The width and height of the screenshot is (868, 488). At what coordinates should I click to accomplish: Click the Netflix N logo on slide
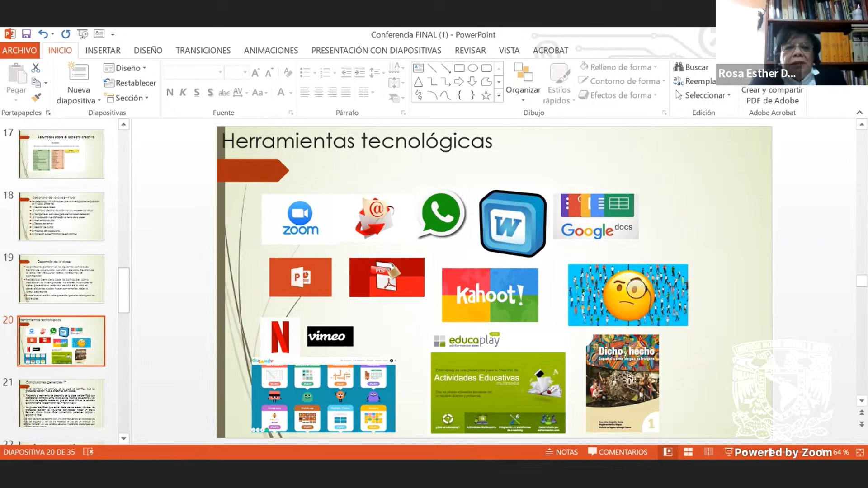(280, 337)
